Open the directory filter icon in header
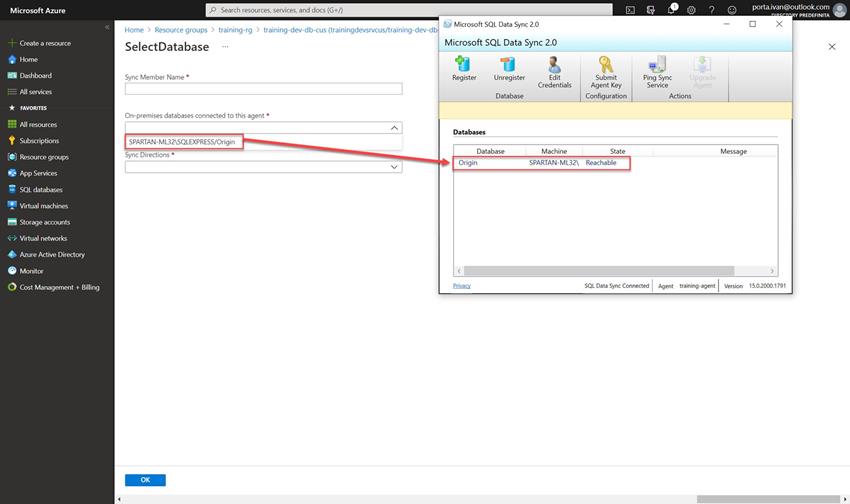This screenshot has width=850, height=504. (x=651, y=10)
